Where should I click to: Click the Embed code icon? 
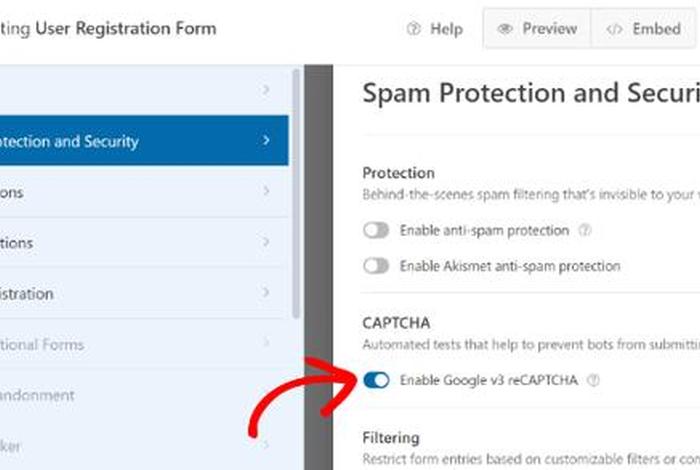614,30
